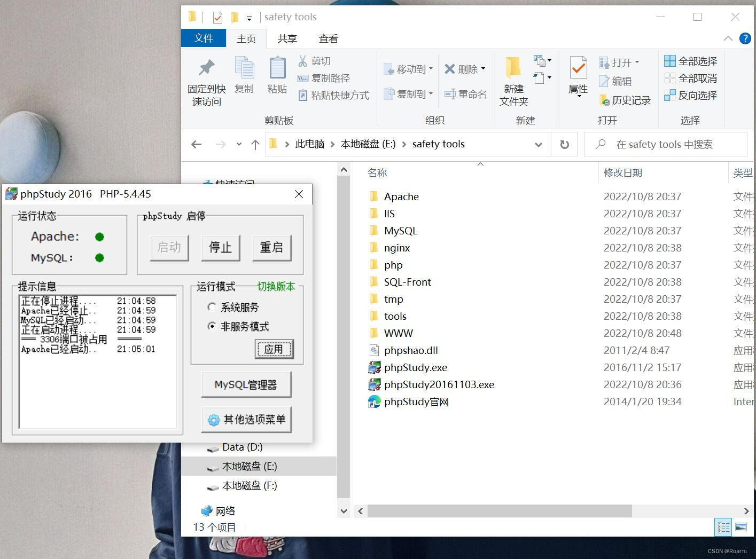Viewport: 756px width, 559px height.
Task: Switch to the 主页 tab
Action: pos(246,38)
